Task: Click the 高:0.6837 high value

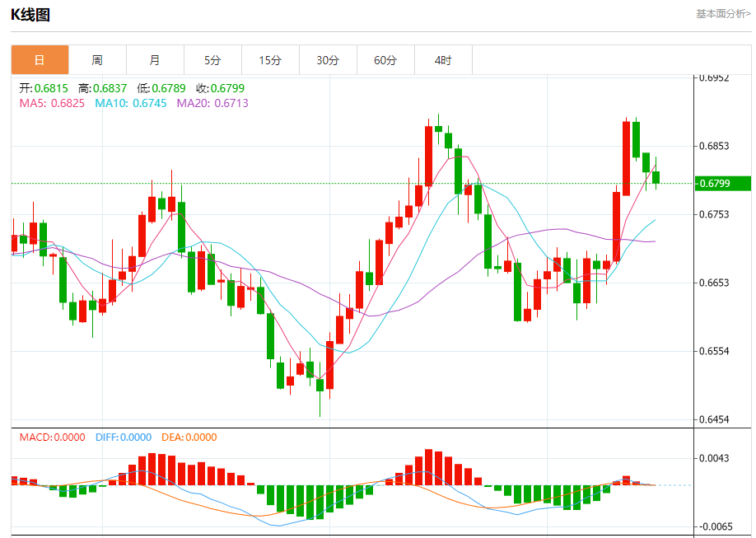Action: pyautogui.click(x=102, y=88)
